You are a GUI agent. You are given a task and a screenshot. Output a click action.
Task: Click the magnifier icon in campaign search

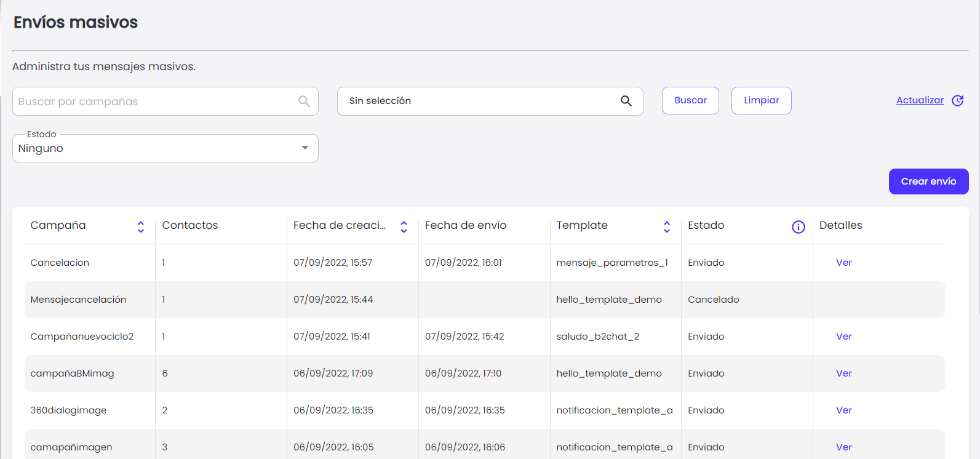coord(304,102)
